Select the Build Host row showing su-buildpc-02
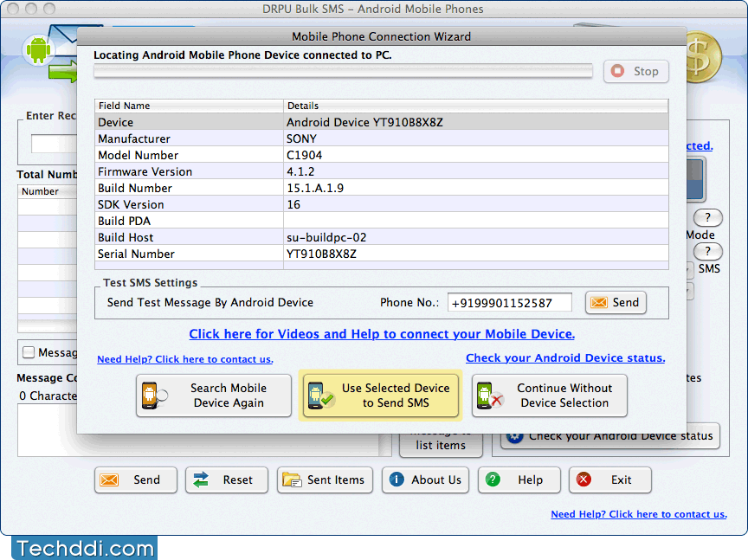748x560 pixels. point(382,237)
